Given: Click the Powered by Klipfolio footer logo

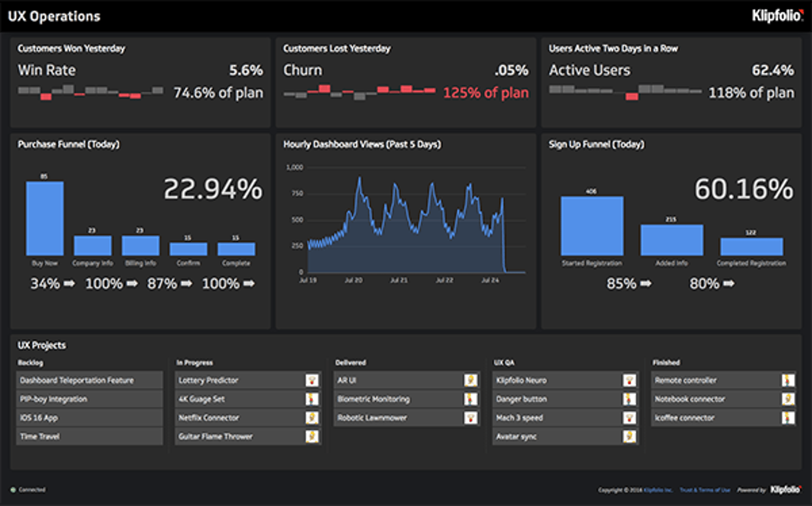Looking at the screenshot, I should tap(785, 490).
